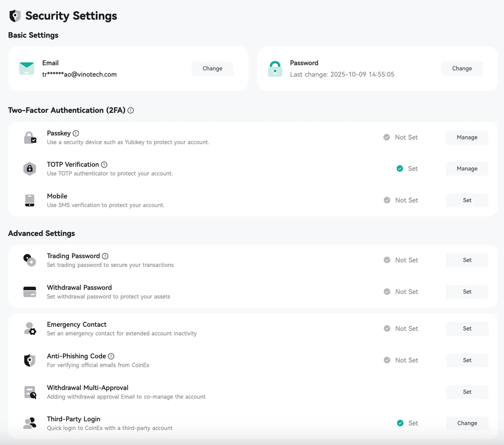The image size is (504, 445).
Task: Click the Withdrawal Multi-Approval icon
Action: tap(30, 392)
